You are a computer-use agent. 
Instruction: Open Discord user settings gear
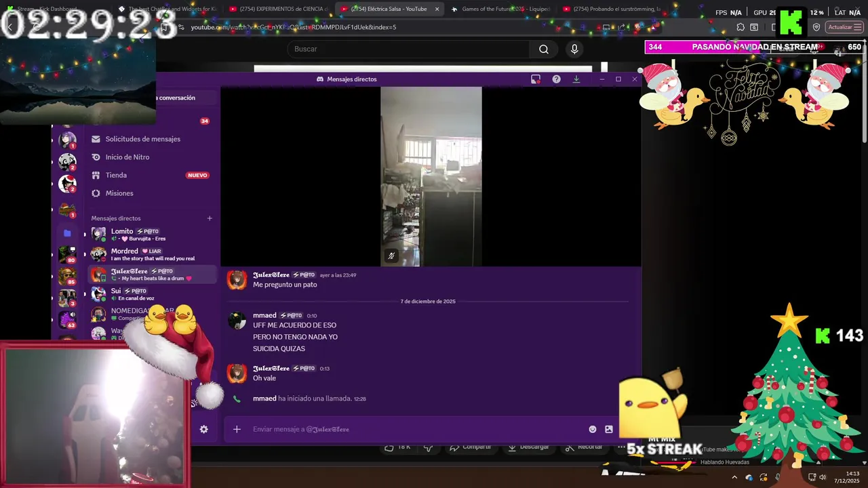coord(203,429)
